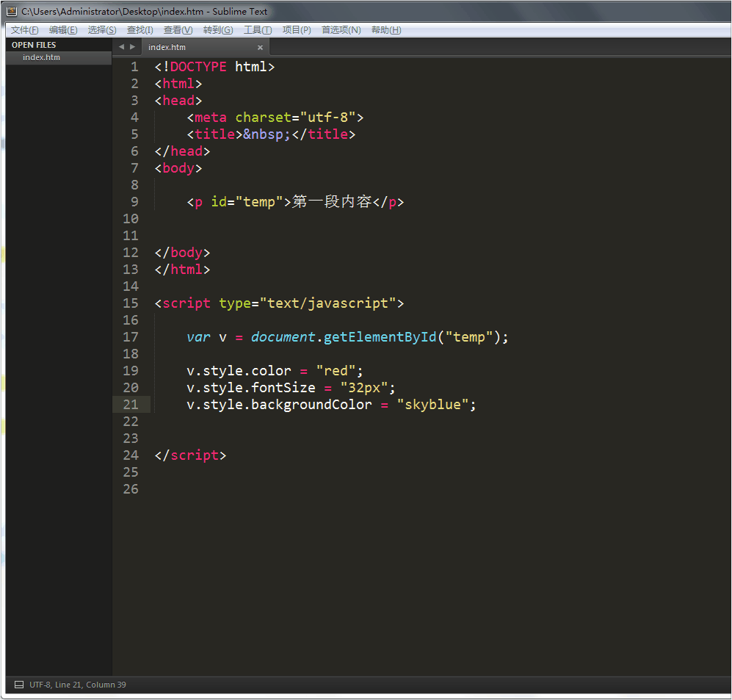732x700 pixels.
Task: Open the 文件(F) menu
Action: click(25, 30)
